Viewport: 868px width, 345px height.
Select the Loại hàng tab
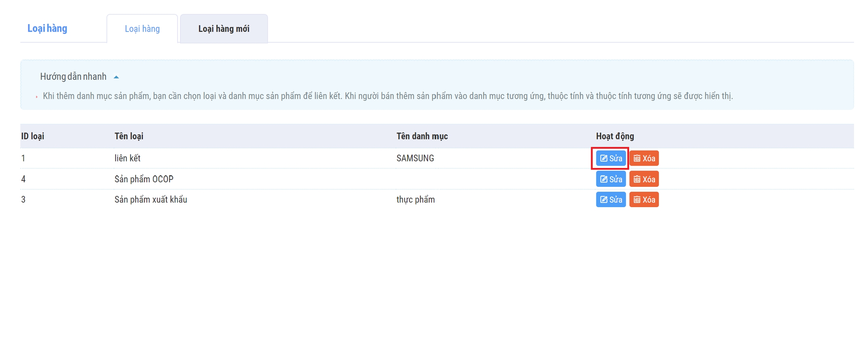coord(142,29)
